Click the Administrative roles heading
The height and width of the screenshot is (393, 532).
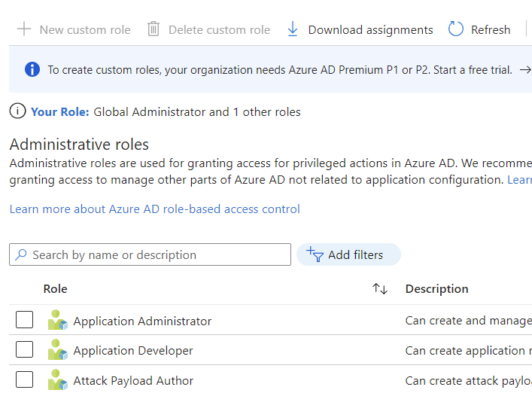[x=79, y=145]
